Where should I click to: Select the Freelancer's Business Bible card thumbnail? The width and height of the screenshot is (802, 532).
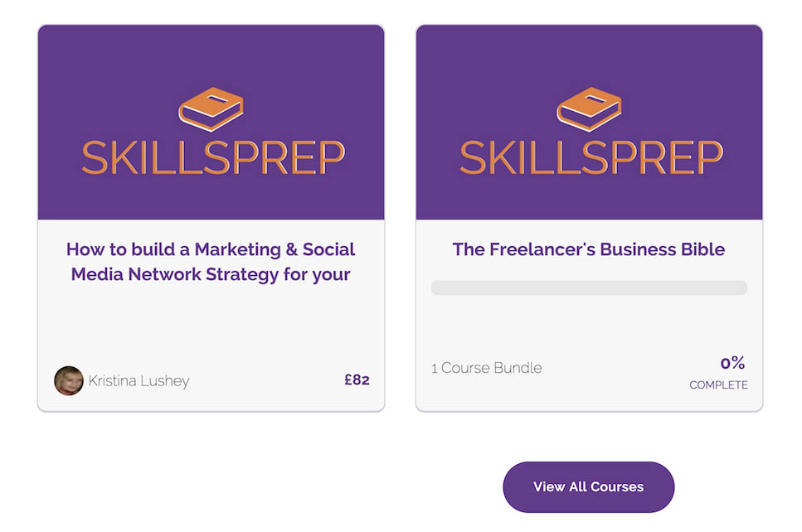click(x=588, y=215)
